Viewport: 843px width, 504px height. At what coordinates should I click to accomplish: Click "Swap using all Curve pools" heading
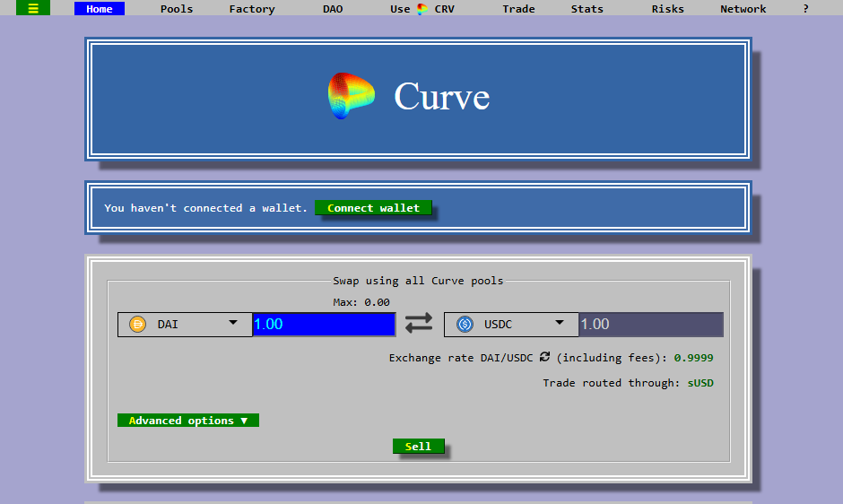pyautogui.click(x=418, y=281)
